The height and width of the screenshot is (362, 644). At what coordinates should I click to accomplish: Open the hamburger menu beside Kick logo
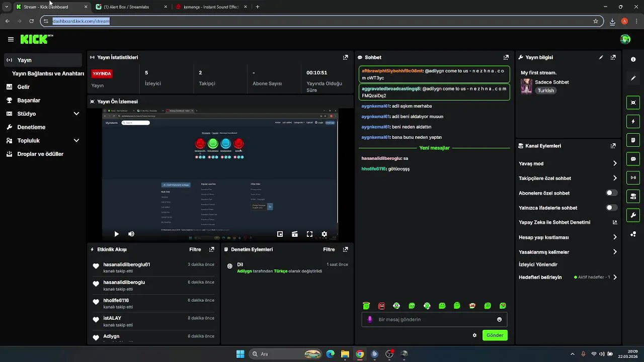coord(11,39)
